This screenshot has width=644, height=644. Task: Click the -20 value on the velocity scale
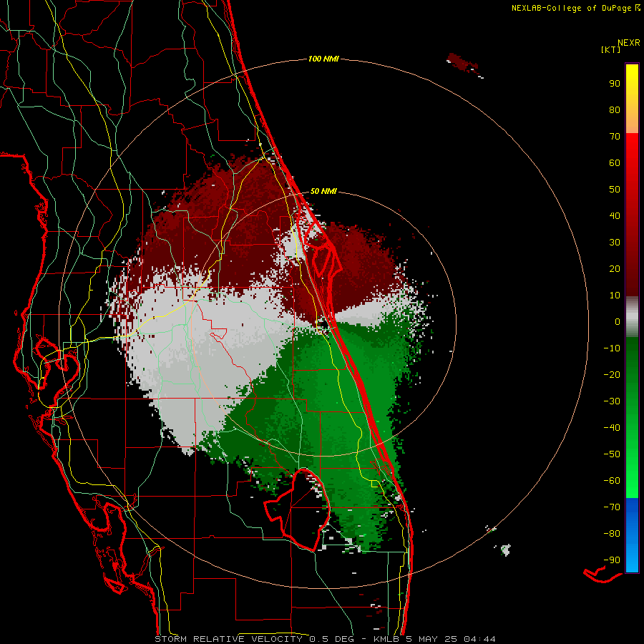pos(612,374)
